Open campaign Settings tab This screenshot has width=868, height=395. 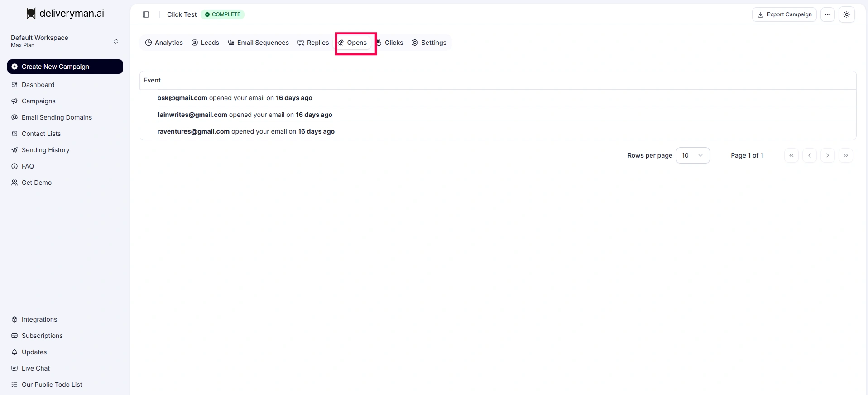coord(429,43)
